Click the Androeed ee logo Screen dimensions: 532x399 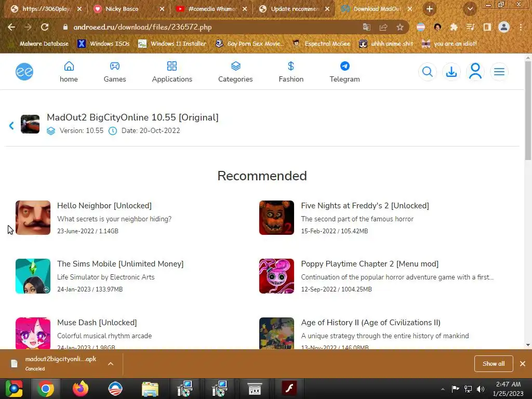pos(24,72)
